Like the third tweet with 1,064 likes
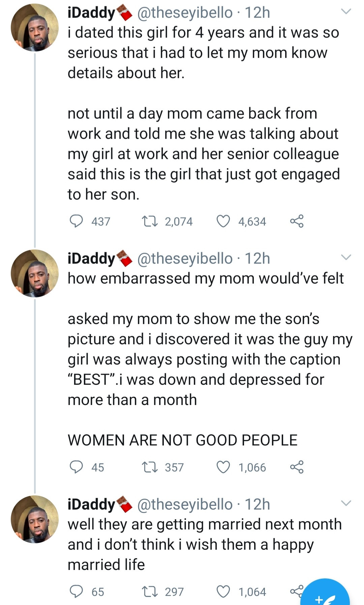 223,592
